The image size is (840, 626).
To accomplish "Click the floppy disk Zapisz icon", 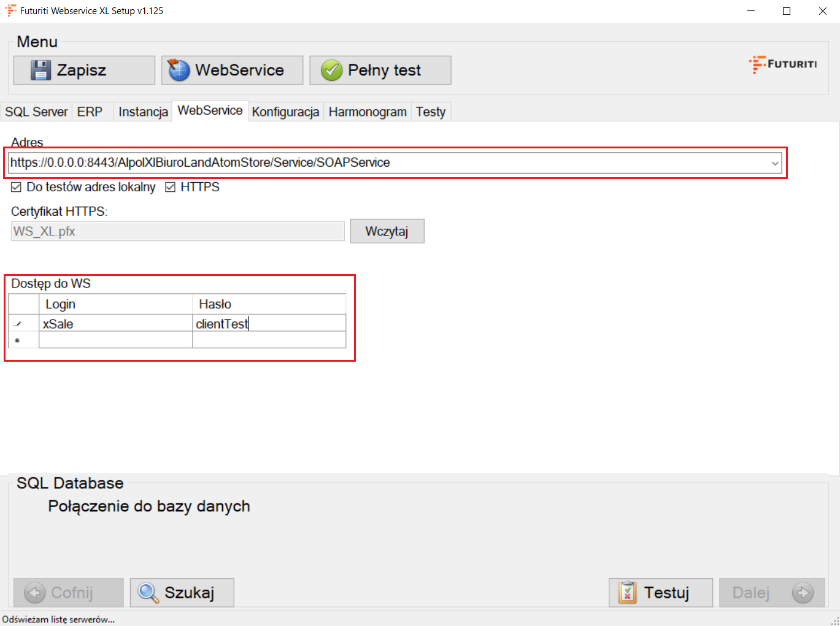I will click(x=40, y=71).
